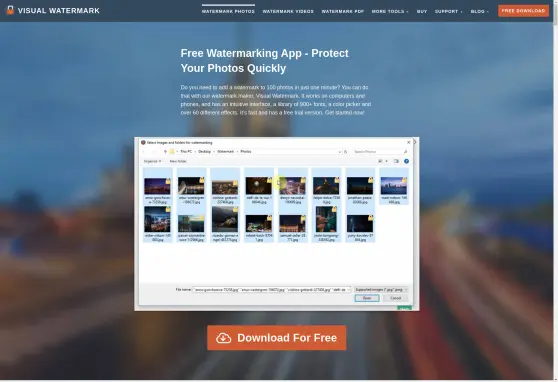Click the refresh icon beside the address bar
Viewport: 558px width, 382px height.
(x=345, y=152)
